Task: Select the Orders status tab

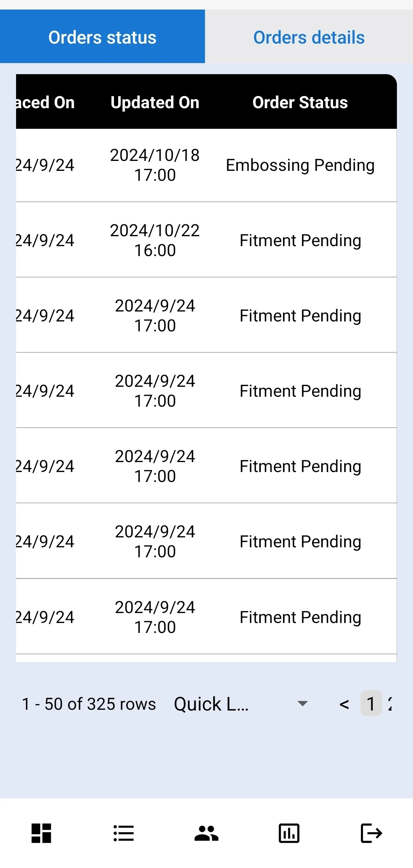Action: tap(102, 37)
